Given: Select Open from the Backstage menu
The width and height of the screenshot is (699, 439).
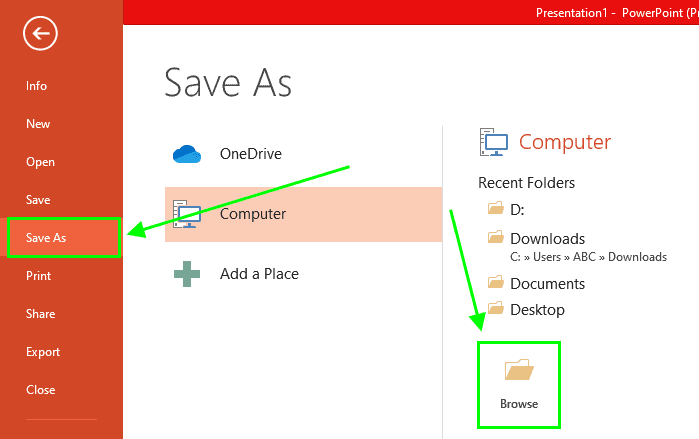Looking at the screenshot, I should (40, 162).
